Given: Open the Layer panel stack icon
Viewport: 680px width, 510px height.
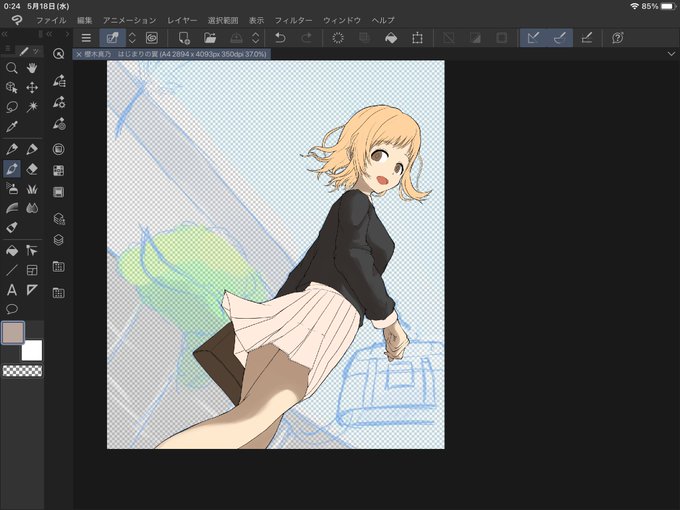Looking at the screenshot, I should tap(59, 240).
